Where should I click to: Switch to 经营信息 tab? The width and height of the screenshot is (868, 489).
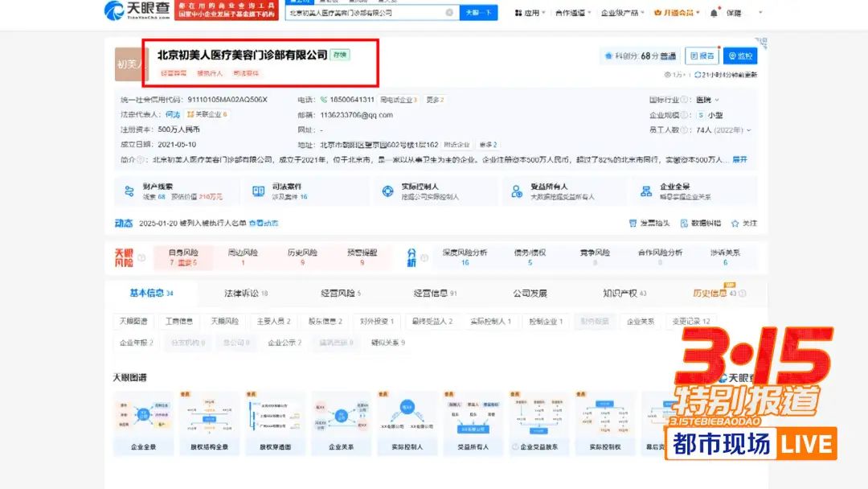pyautogui.click(x=435, y=294)
